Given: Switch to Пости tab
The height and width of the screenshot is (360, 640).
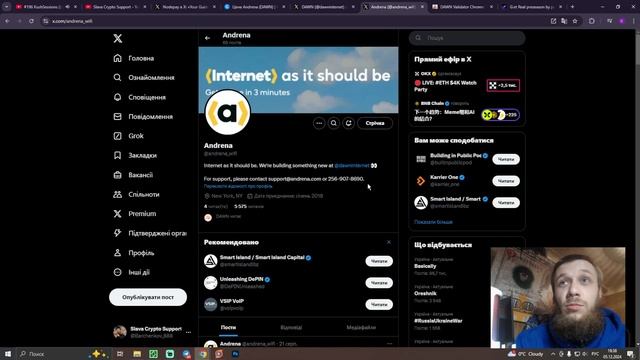Looking at the screenshot, I should [228, 327].
